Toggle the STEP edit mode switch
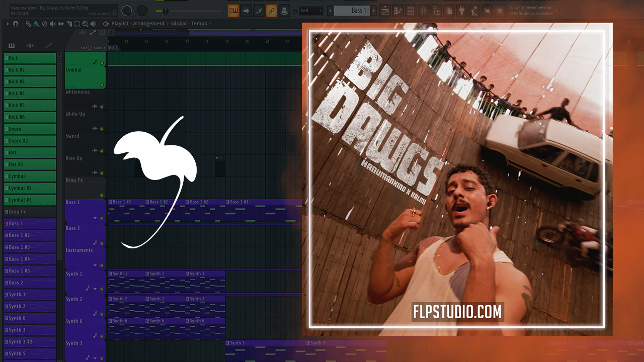Image resolution: width=644 pixels, height=362 pixels. [90, 48]
